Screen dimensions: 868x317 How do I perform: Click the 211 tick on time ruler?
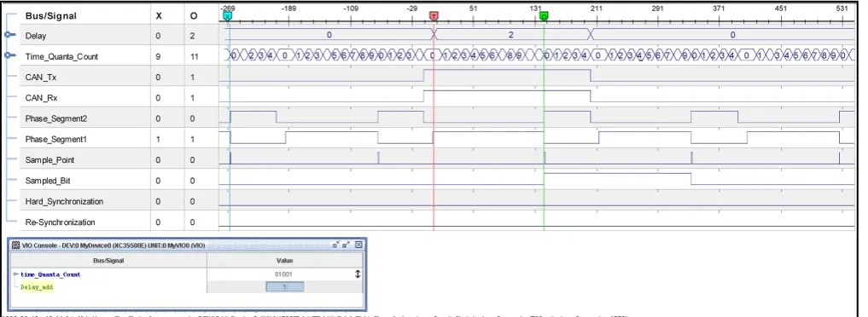click(x=597, y=9)
